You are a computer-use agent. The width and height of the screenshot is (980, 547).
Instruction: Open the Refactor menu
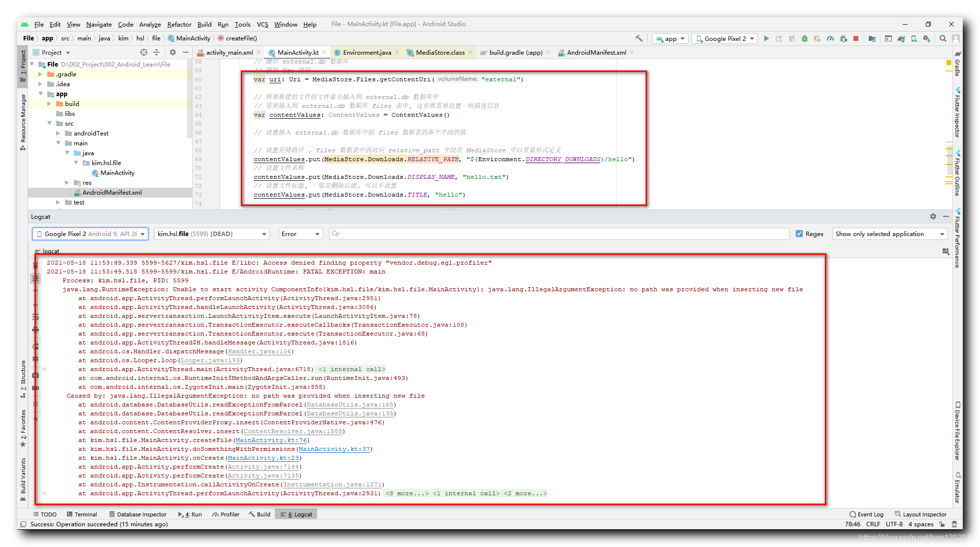pos(179,24)
